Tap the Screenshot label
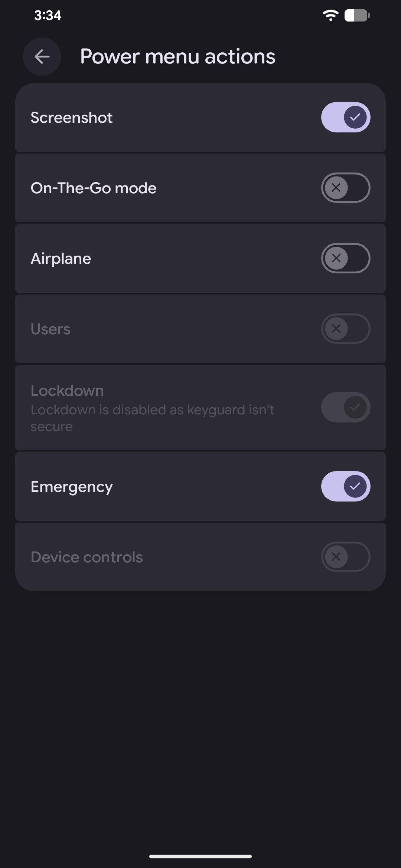401x868 pixels. (71, 118)
